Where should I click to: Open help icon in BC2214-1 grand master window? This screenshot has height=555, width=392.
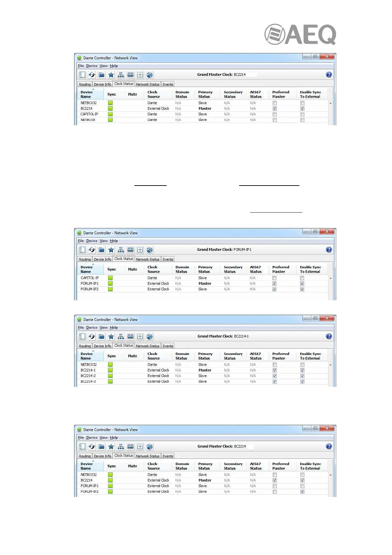[329, 336]
